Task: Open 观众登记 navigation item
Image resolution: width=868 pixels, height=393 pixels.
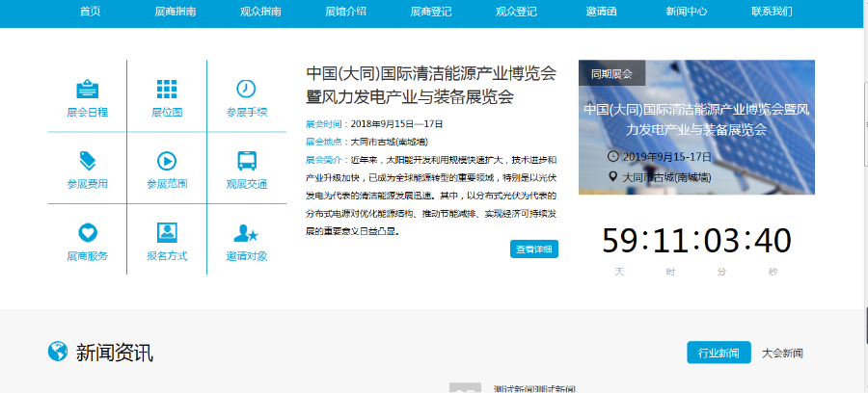Action: click(x=517, y=12)
